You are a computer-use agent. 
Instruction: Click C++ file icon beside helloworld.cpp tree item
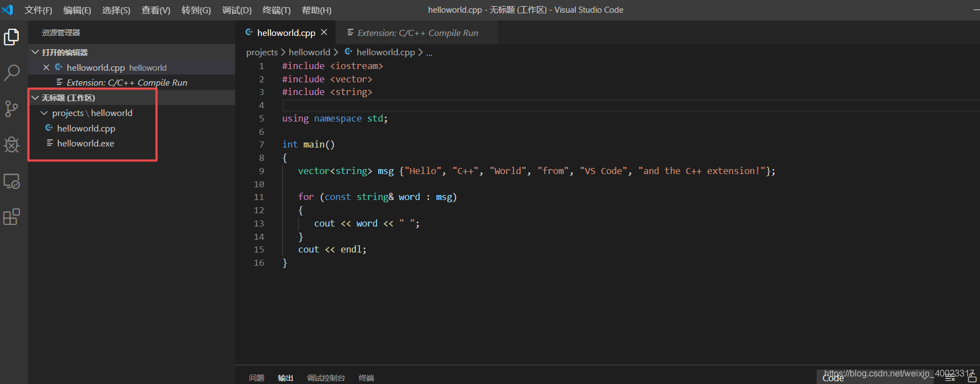49,128
